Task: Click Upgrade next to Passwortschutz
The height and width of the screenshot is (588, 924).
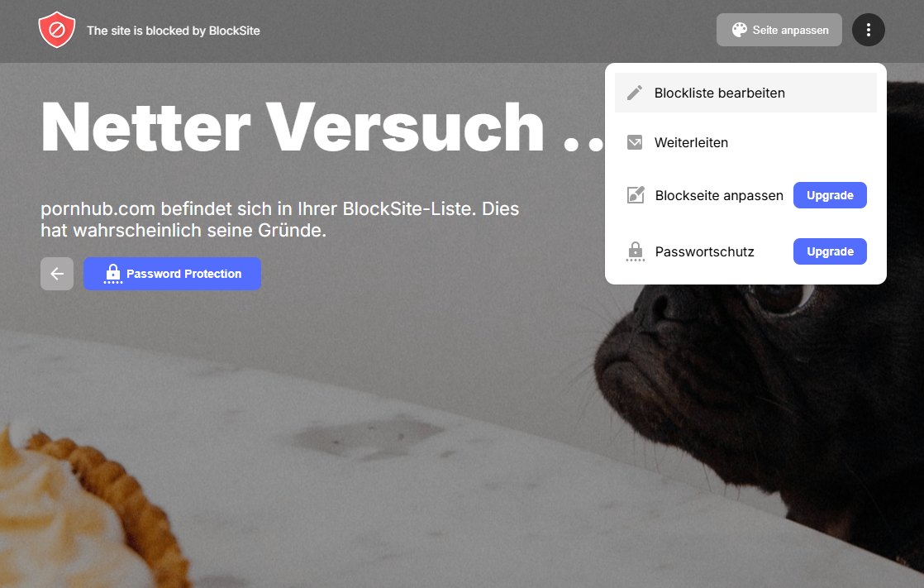Action: click(x=830, y=251)
